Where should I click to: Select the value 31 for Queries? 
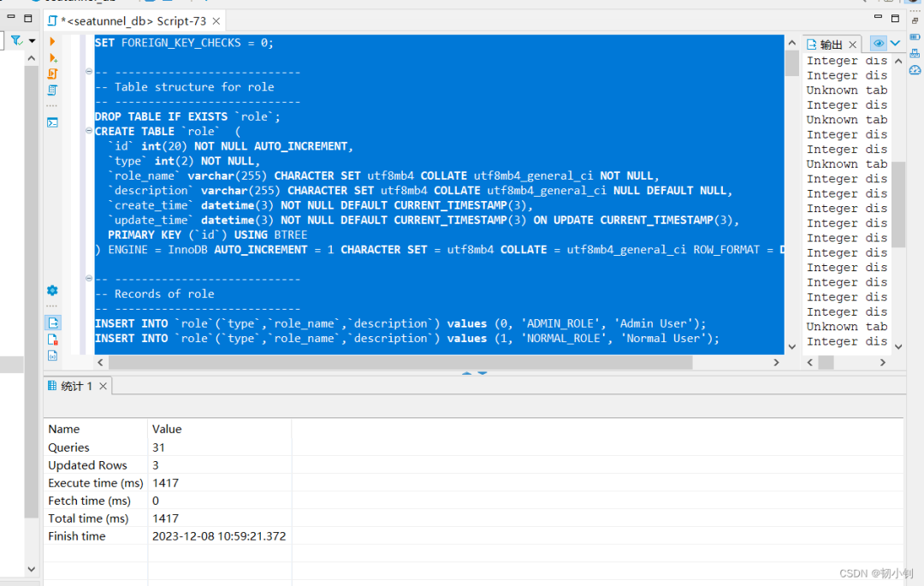(219, 447)
